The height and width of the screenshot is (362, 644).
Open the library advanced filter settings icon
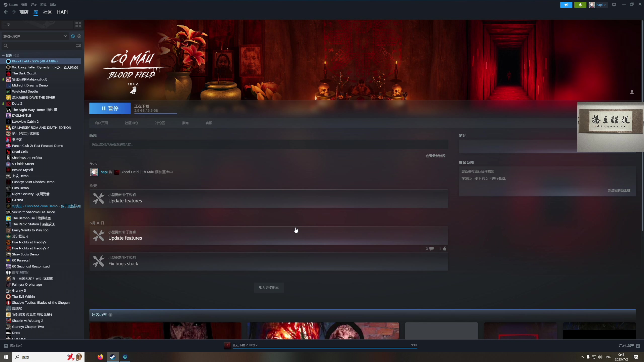78,46
